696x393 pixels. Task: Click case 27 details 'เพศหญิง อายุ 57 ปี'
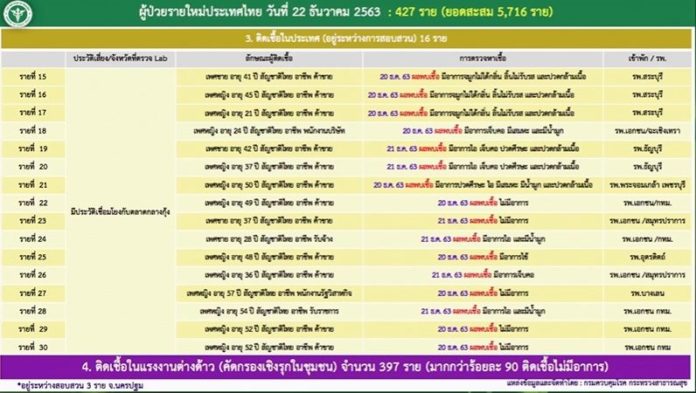click(x=269, y=293)
